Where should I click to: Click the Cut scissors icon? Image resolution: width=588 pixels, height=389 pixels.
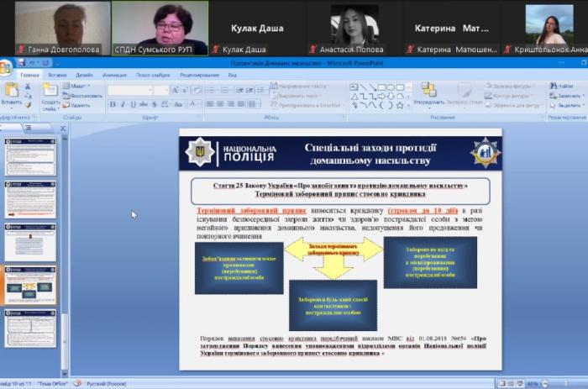(x=29, y=86)
